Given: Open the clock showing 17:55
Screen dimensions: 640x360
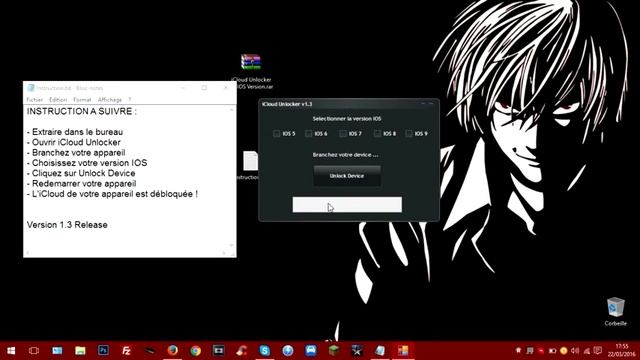Looking at the screenshot, I should [622, 350].
